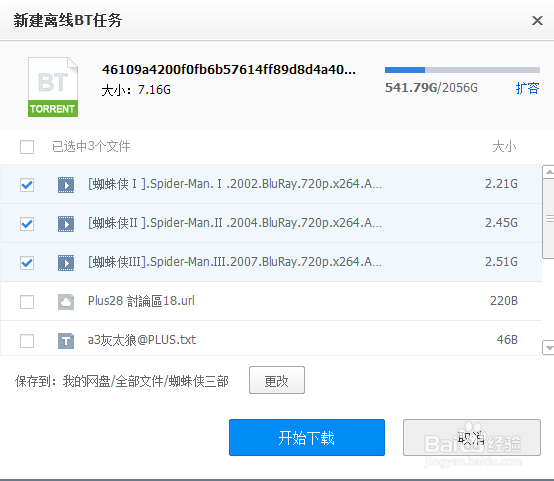Click the 大小: 7.16G torrent size text

coord(136,90)
